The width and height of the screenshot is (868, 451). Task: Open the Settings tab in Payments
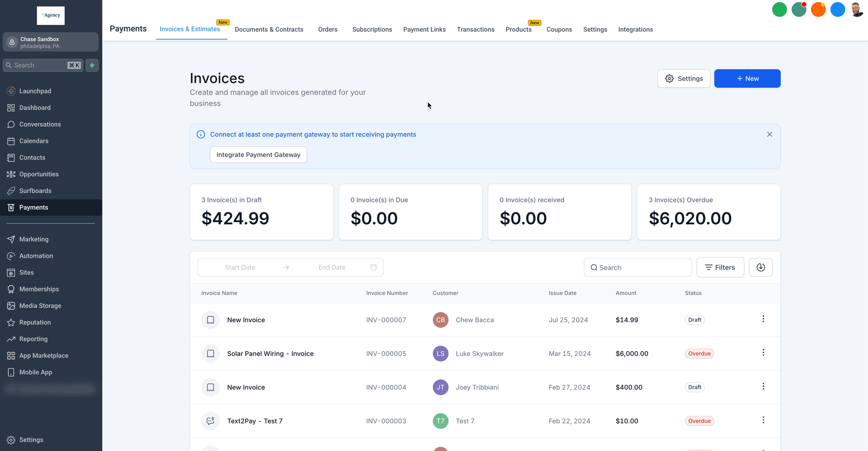[x=595, y=30]
